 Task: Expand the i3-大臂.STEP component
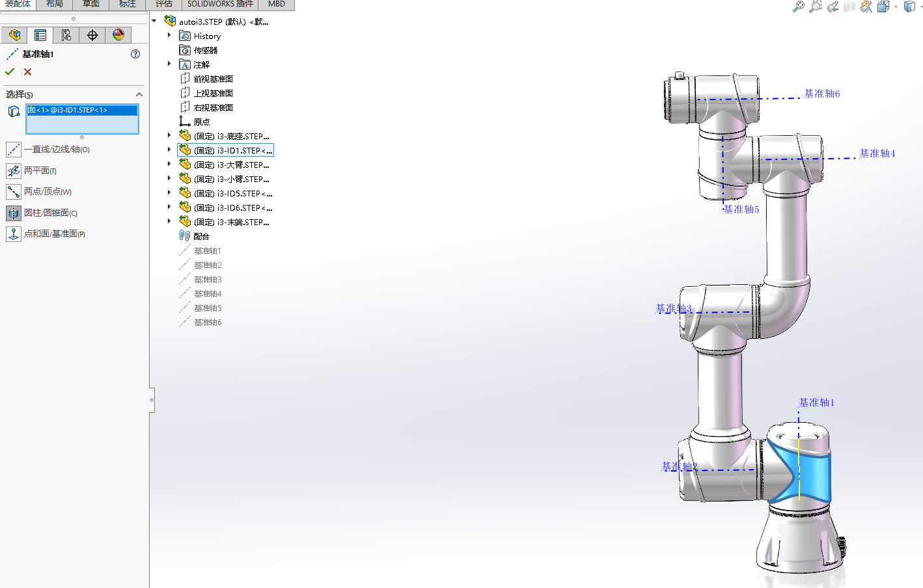pos(169,165)
